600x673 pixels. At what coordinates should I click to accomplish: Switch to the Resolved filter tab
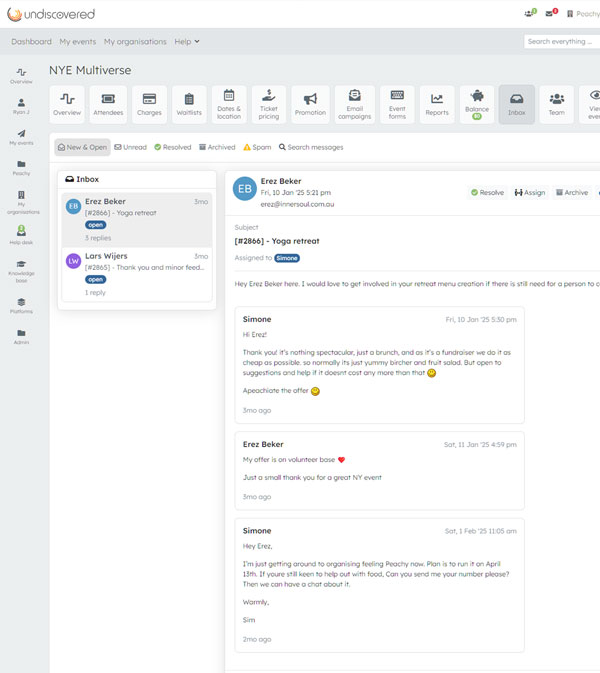173,147
